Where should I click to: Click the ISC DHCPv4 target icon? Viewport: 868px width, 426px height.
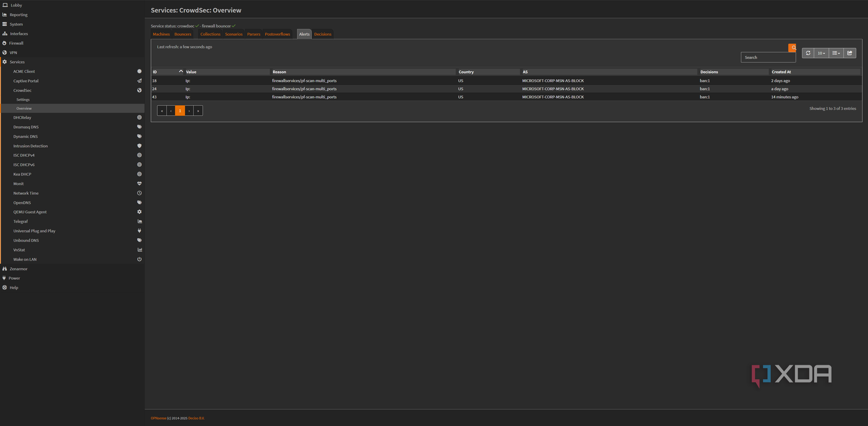point(139,155)
